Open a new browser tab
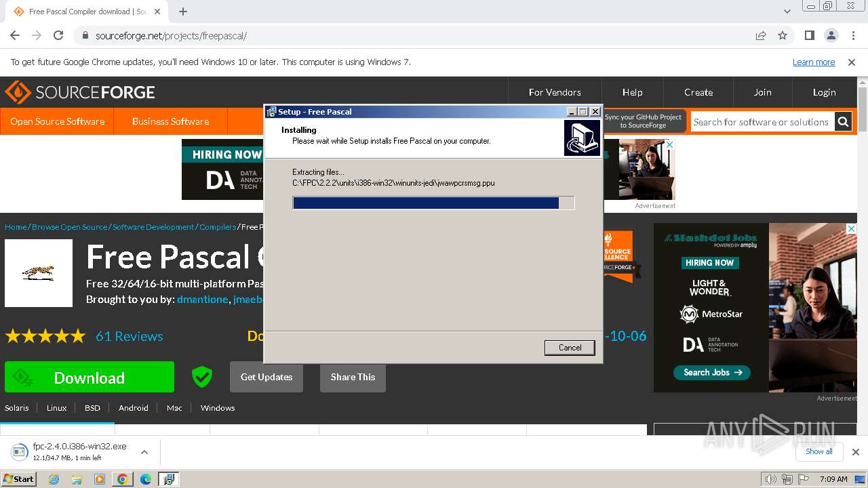 pyautogui.click(x=183, y=12)
